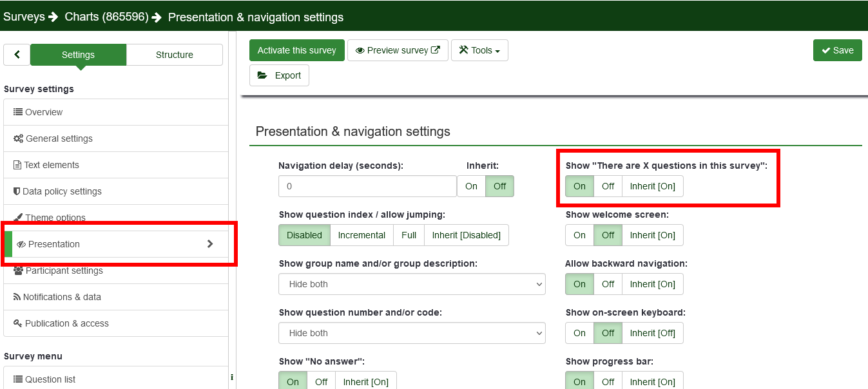Open the question number and code dropdown
Screen dimensions: 868x389
(412, 333)
